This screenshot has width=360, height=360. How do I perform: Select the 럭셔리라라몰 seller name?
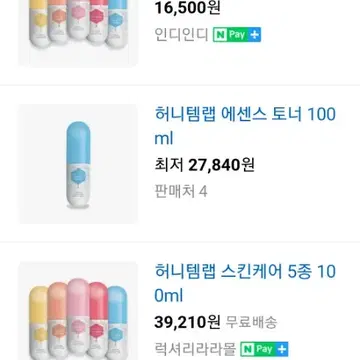click(195, 349)
